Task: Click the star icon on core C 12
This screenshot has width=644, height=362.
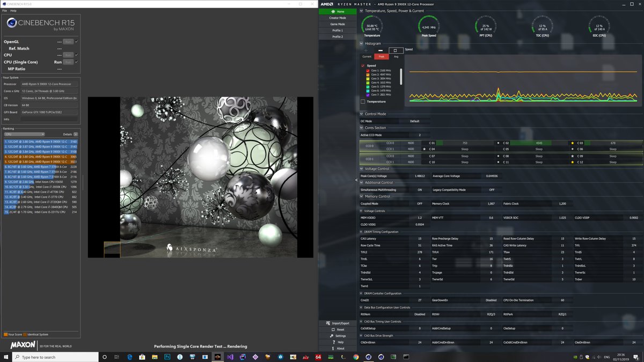Action: [573, 162]
